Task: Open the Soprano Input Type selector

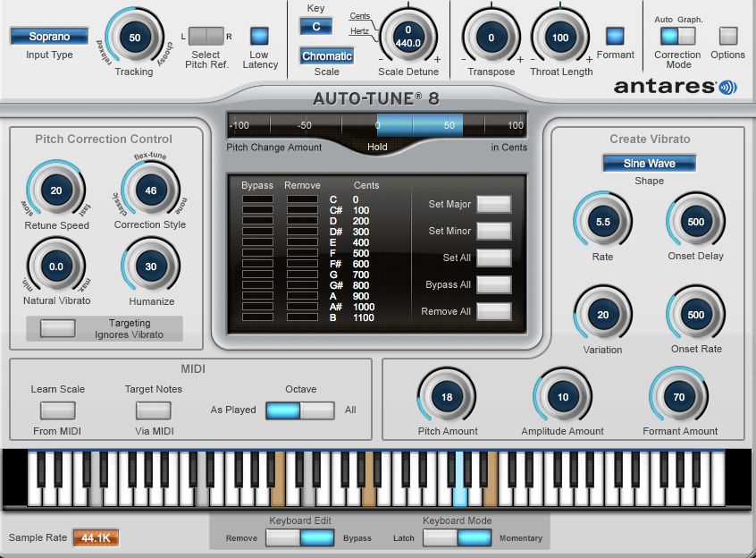Action: pyautogui.click(x=49, y=36)
